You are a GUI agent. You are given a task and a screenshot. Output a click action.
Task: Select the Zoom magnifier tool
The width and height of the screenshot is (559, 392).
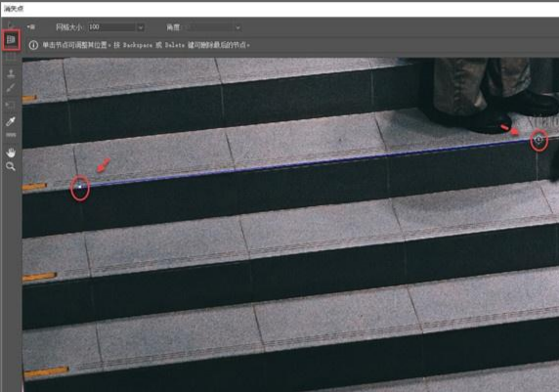11,166
